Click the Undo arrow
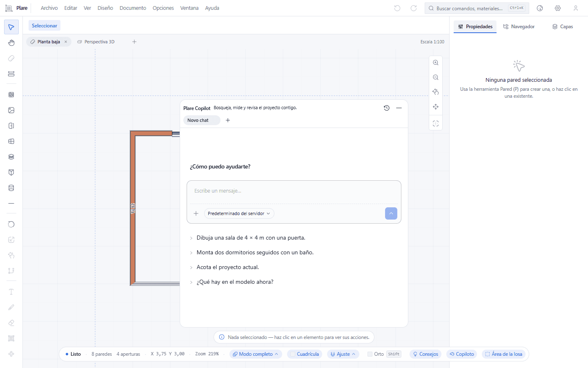Viewport: 588px width, 368px height. tap(397, 8)
